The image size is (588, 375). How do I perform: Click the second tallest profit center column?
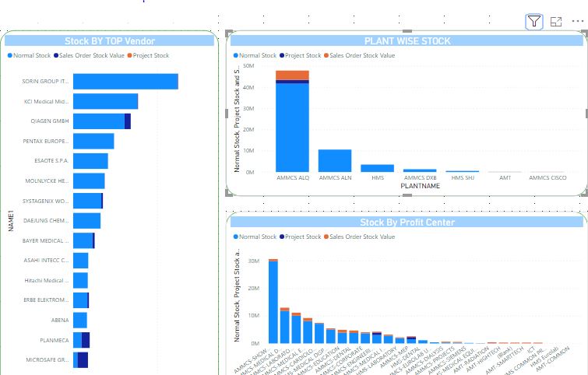(284, 325)
